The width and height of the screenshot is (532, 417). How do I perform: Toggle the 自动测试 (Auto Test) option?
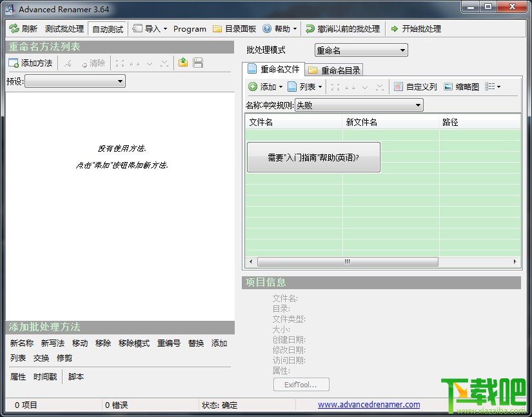107,28
